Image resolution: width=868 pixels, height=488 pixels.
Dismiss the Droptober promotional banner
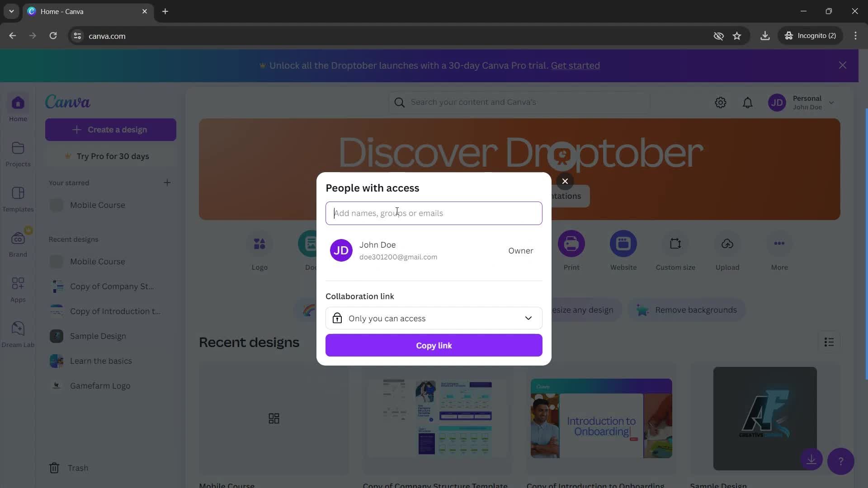point(843,65)
